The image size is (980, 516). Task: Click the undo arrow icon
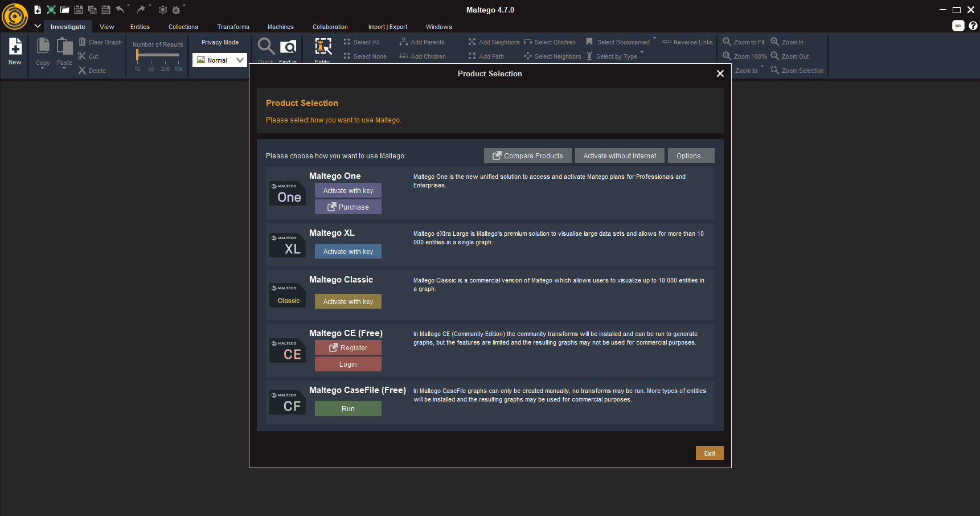[120, 9]
